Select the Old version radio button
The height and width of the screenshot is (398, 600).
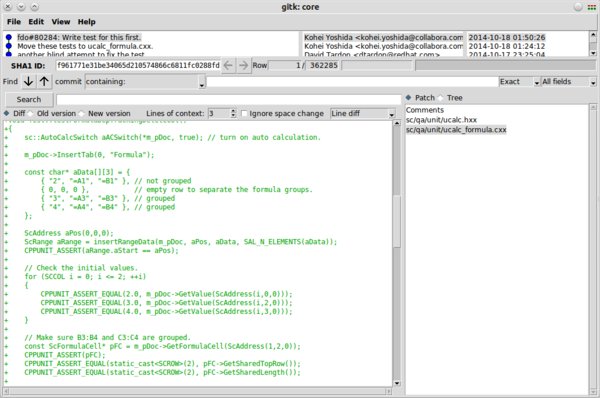pyautogui.click(x=30, y=113)
